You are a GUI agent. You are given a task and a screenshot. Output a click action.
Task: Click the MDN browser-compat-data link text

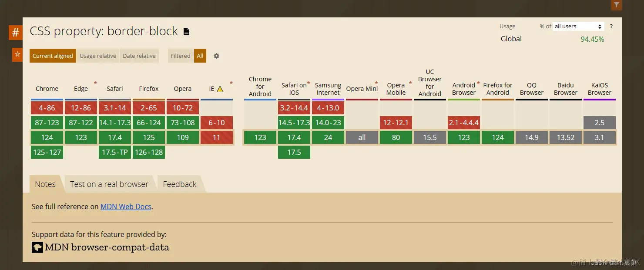click(x=107, y=247)
